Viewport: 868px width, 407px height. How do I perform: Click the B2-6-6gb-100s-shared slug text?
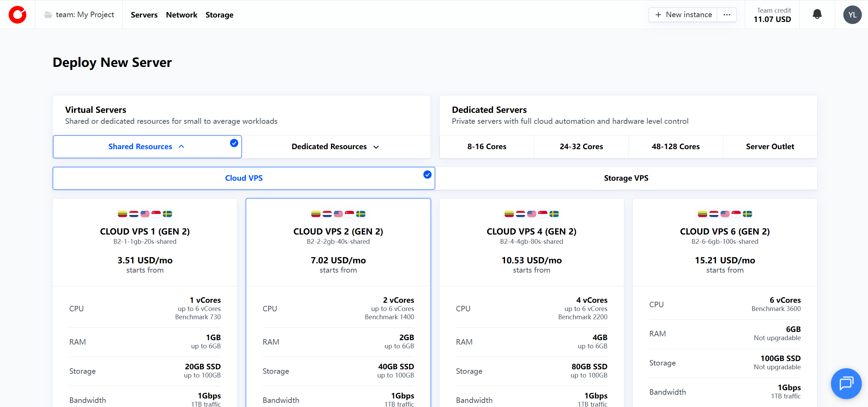pos(725,242)
